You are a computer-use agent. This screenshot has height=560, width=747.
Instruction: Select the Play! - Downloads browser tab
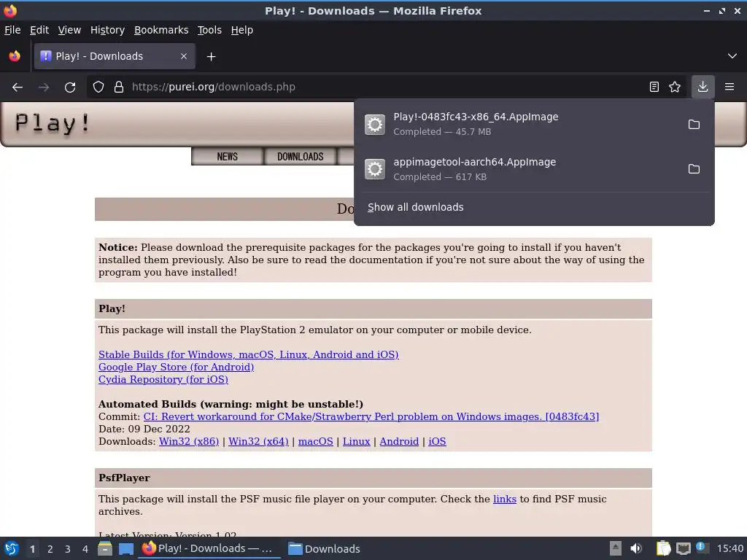115,56
